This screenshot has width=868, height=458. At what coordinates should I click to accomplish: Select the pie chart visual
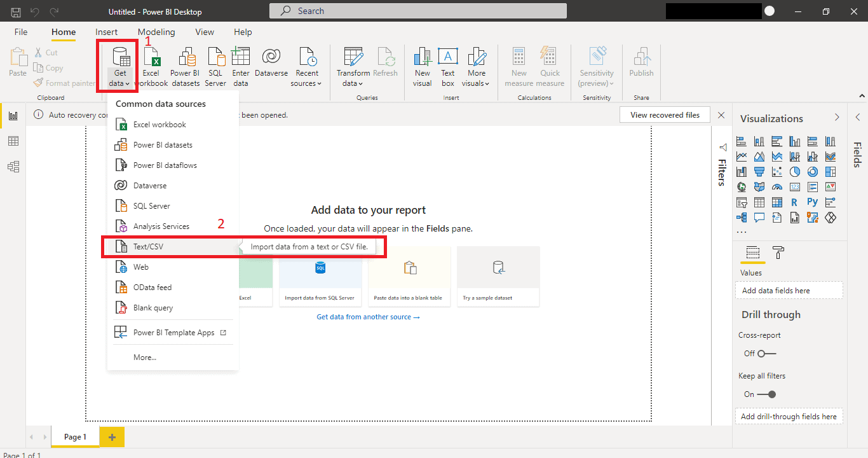(x=794, y=170)
